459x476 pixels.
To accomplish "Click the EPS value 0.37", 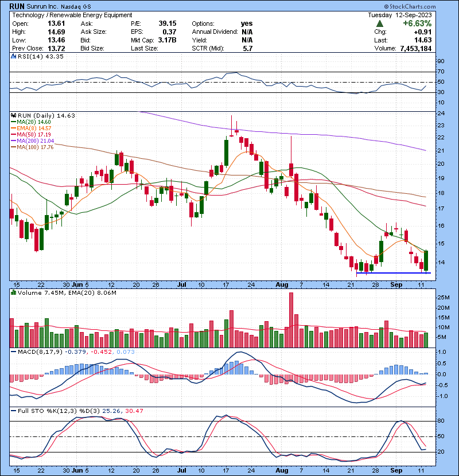I will click(169, 32).
